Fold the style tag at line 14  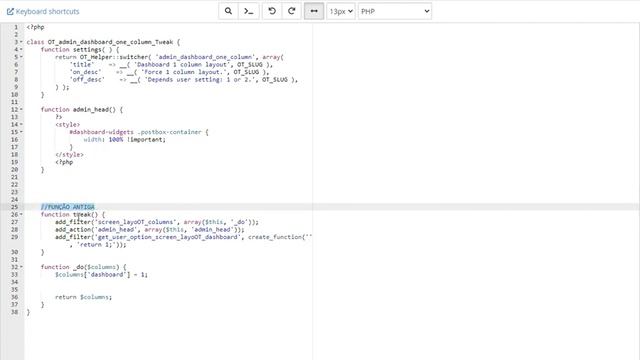pyautogui.click(x=21, y=124)
